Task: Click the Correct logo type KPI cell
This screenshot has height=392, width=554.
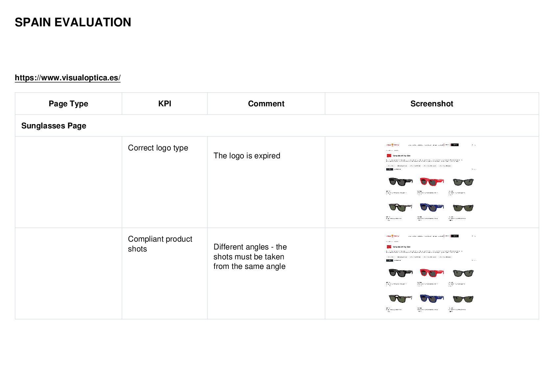Action: tap(164, 182)
